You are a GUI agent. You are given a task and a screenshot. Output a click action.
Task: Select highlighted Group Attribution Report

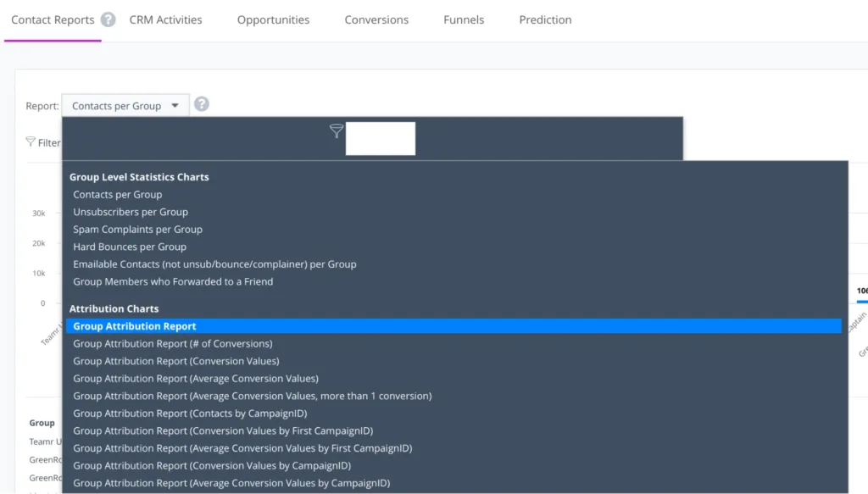135,326
